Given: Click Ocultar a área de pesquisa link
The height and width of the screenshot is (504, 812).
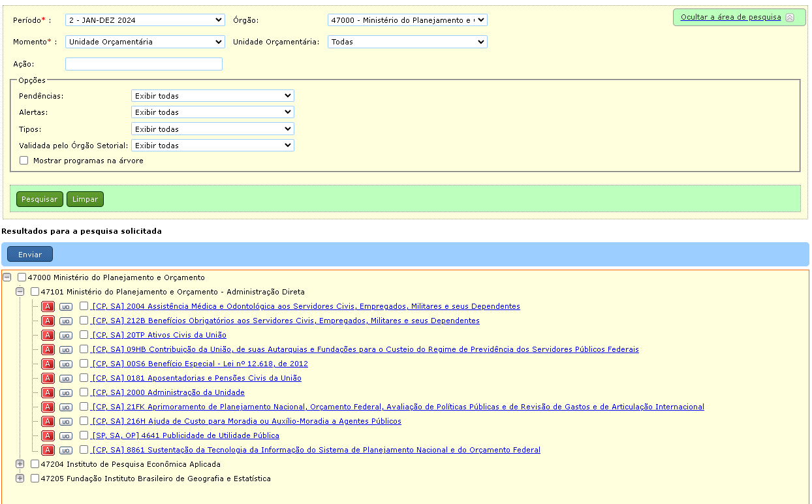Looking at the screenshot, I should coord(730,17).
